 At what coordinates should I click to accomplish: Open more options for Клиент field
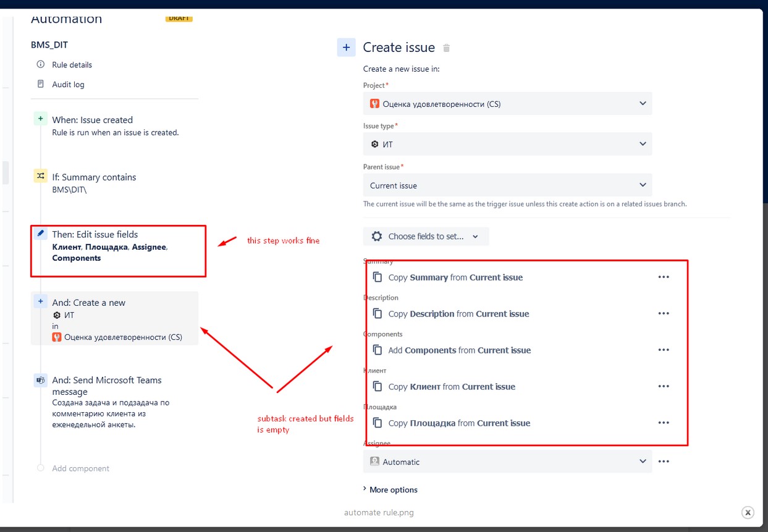coord(664,387)
